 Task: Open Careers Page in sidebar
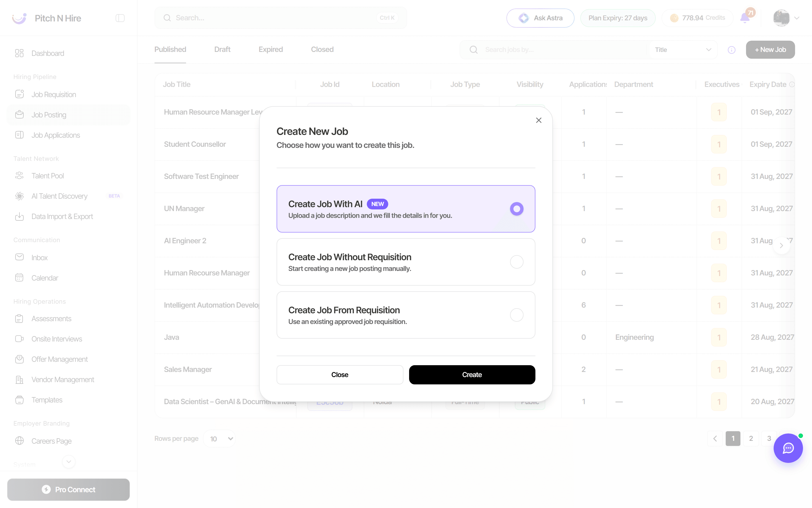tap(69, 441)
